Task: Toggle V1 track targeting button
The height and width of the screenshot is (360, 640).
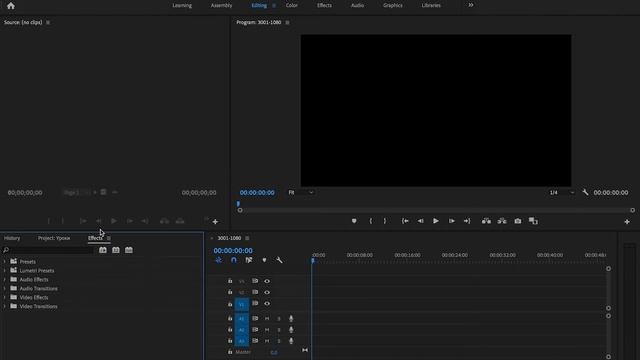Action: click(x=242, y=304)
